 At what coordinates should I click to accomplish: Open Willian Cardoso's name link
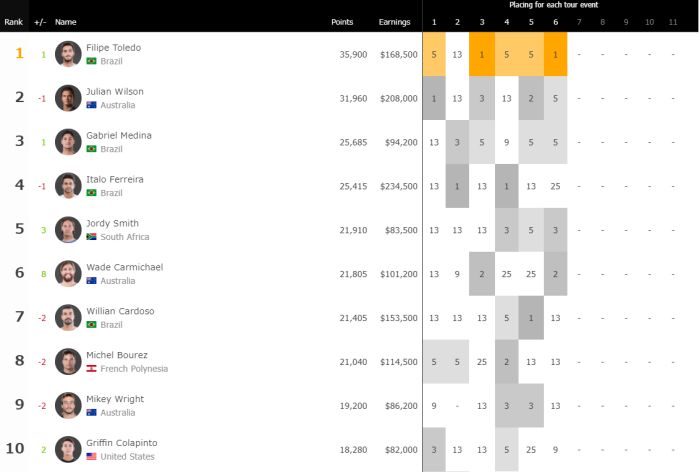click(x=120, y=311)
